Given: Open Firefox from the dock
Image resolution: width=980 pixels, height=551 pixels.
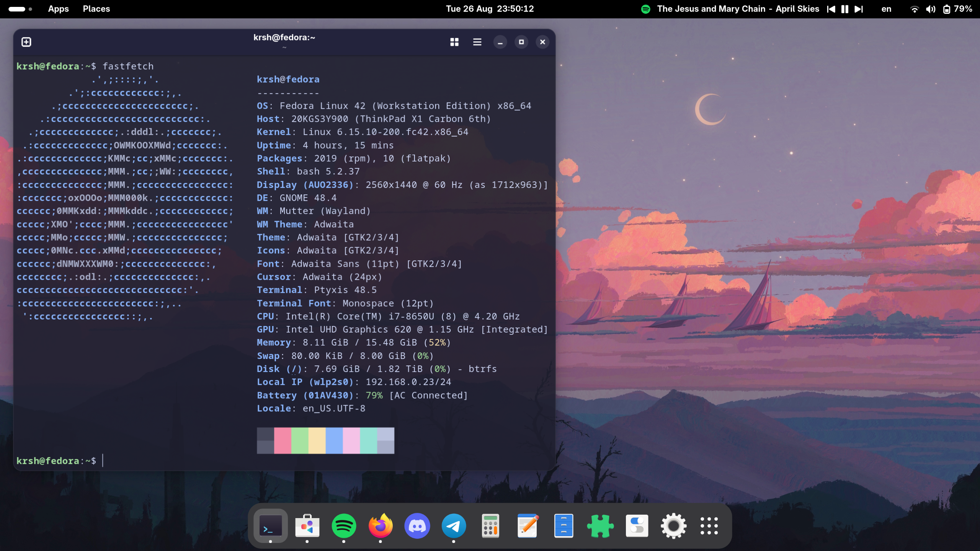Looking at the screenshot, I should click(x=380, y=526).
